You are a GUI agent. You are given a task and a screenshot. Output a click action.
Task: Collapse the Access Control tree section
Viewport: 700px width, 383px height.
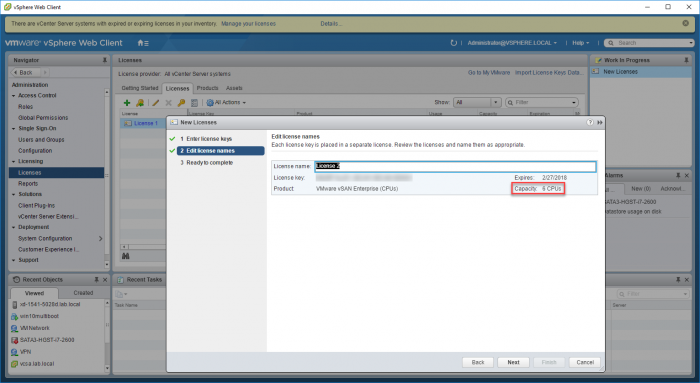[x=13, y=96]
